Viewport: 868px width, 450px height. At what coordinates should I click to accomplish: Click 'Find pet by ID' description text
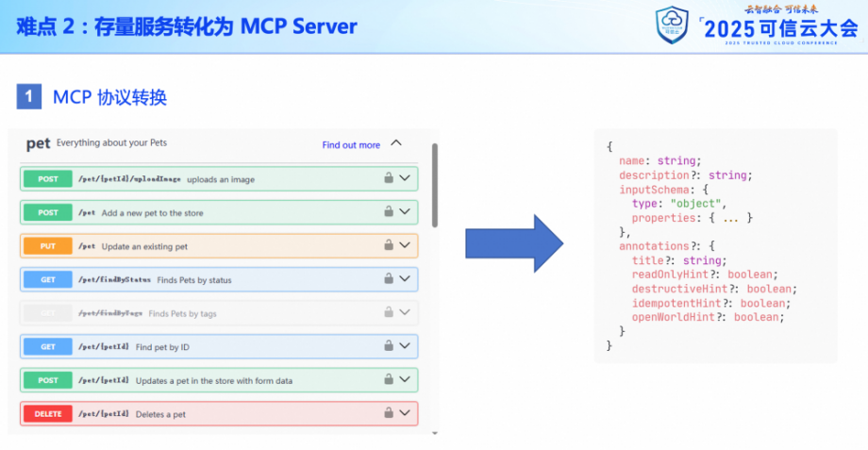click(162, 347)
